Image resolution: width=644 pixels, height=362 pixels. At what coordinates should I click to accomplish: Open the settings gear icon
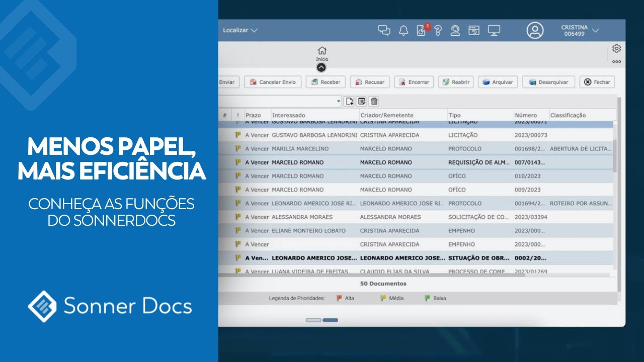point(616,49)
